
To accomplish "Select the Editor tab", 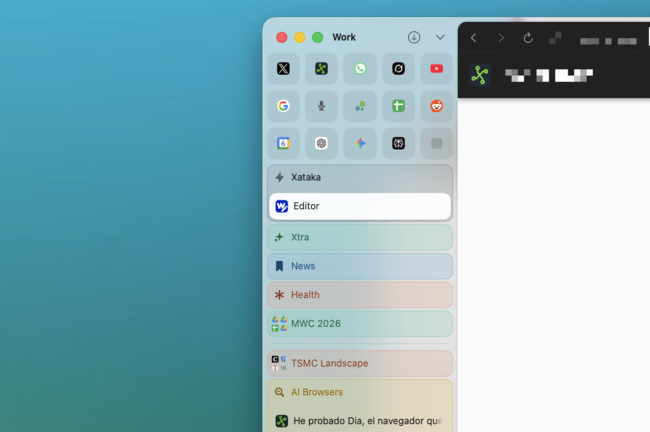I will 359,206.
